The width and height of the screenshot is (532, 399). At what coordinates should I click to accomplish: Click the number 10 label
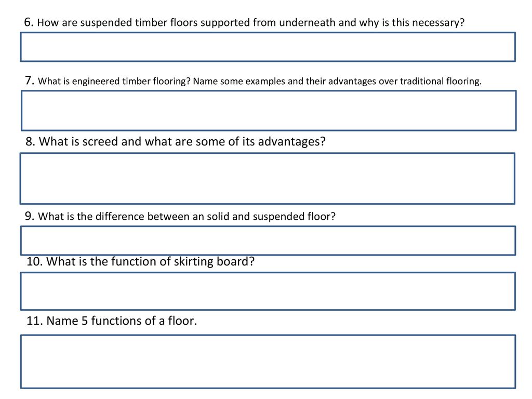[35, 262]
